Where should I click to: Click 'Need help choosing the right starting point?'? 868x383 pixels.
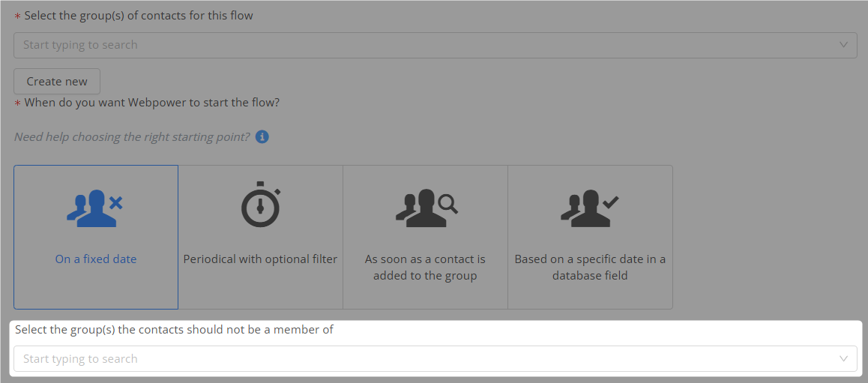(132, 137)
